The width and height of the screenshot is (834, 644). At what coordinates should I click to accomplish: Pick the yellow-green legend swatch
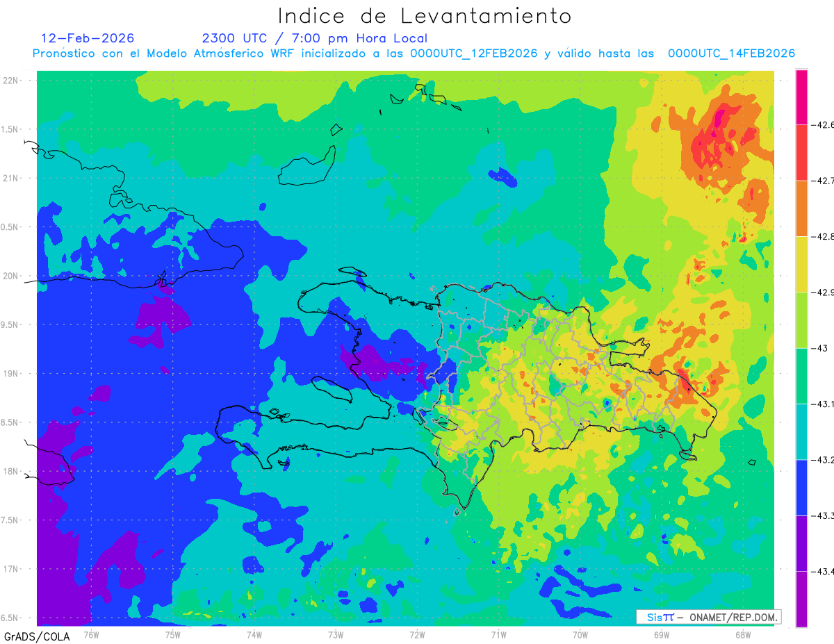(x=801, y=320)
